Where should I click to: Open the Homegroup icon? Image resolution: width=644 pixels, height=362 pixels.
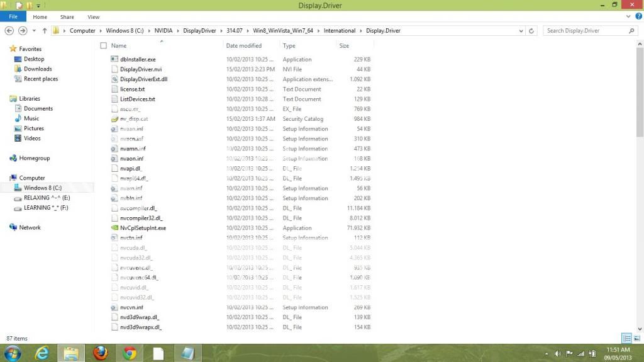pyautogui.click(x=13, y=158)
